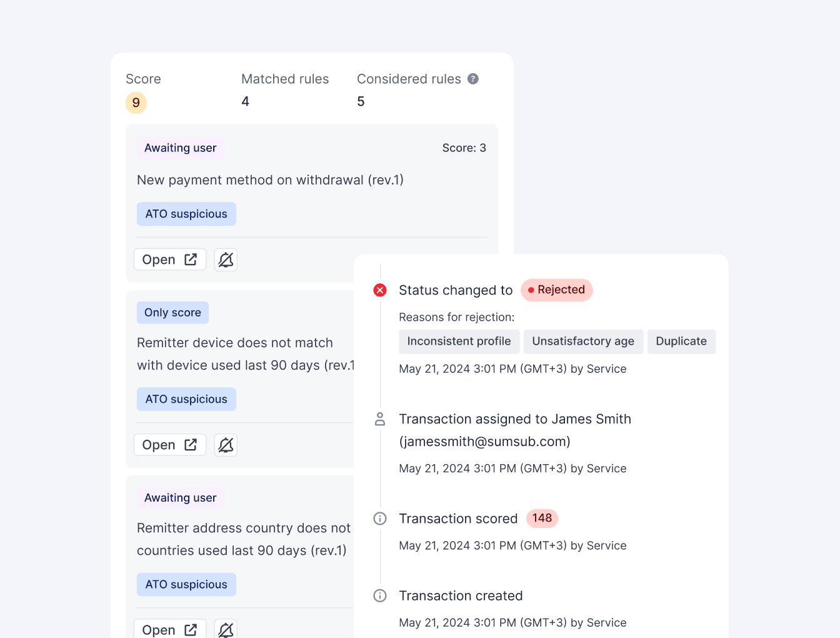This screenshot has width=840, height=638.
Task: Click the timestamp under Transaction scored
Action: [512, 545]
